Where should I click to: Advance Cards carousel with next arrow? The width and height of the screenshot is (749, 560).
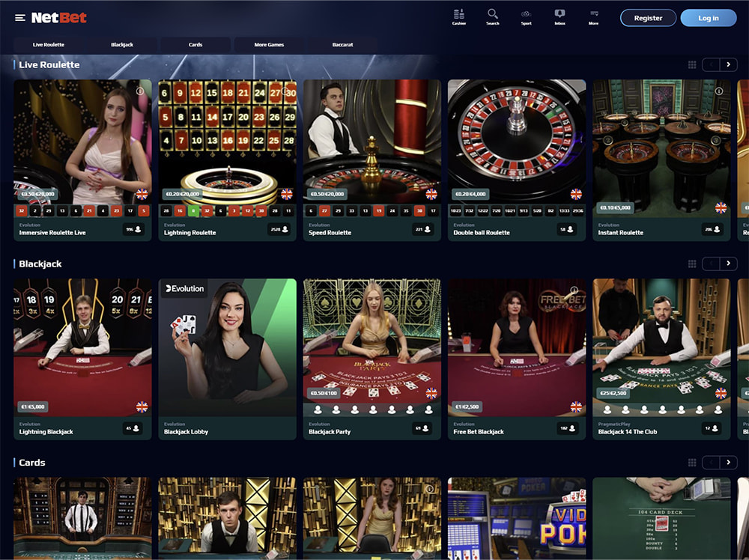point(729,462)
